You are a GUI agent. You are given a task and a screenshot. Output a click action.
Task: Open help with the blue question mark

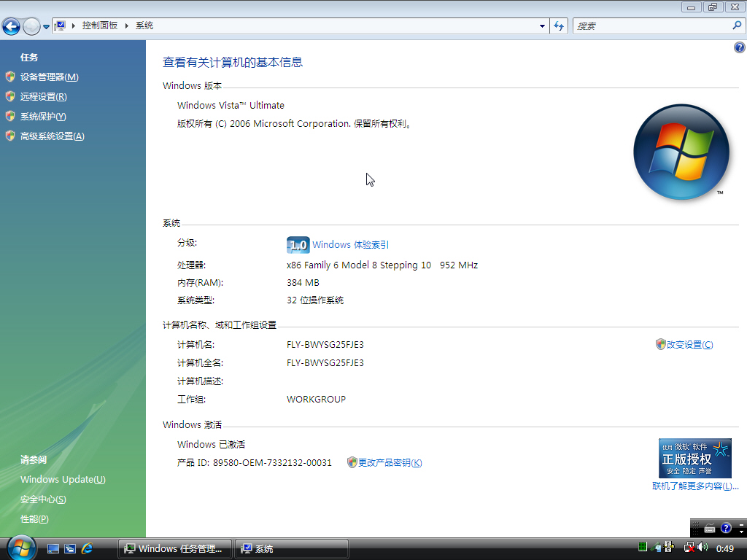click(740, 47)
